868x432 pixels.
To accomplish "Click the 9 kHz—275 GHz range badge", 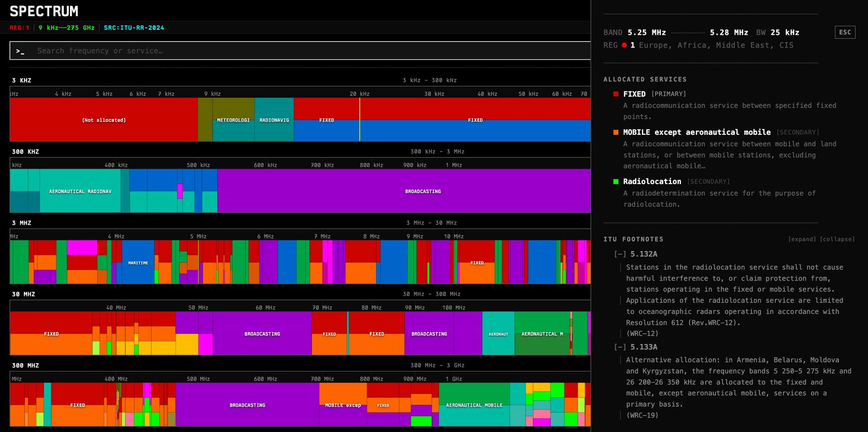I will (66, 28).
